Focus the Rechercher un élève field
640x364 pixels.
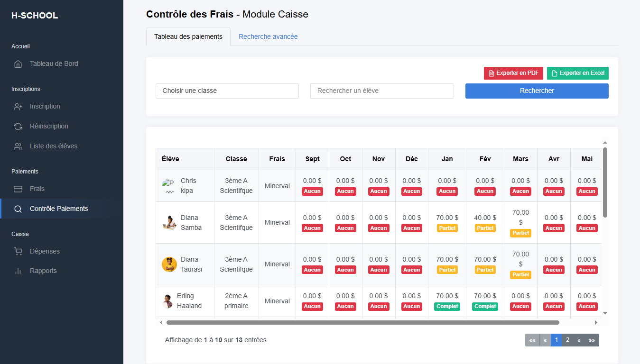382,91
